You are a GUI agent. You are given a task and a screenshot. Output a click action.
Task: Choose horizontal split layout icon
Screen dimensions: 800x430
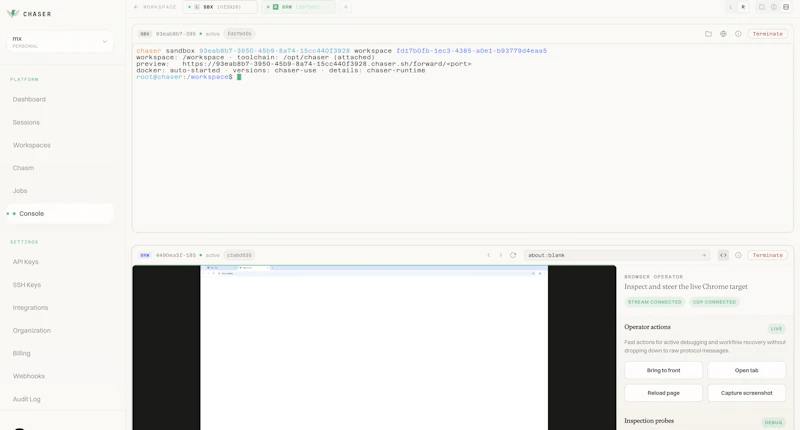coord(786,7)
